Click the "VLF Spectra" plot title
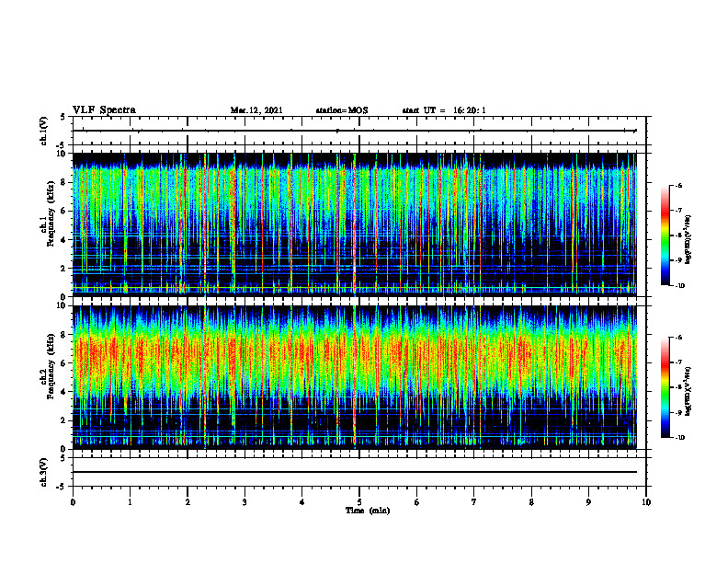 (x=104, y=110)
